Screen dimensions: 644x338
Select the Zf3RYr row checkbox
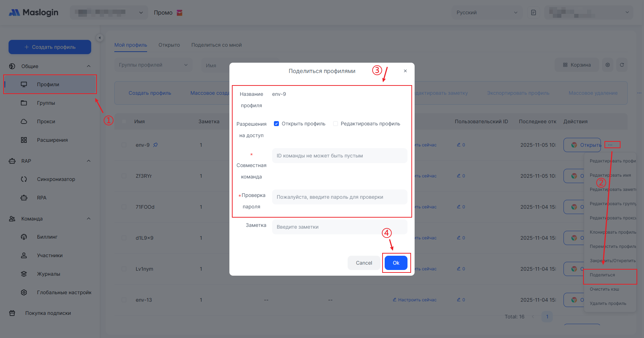124,176
